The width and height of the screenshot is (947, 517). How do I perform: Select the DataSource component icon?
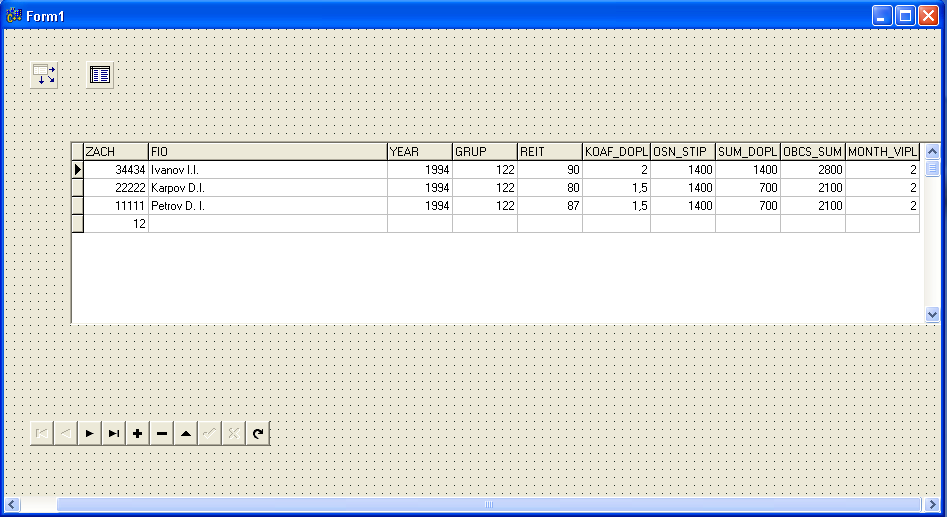pos(44,75)
